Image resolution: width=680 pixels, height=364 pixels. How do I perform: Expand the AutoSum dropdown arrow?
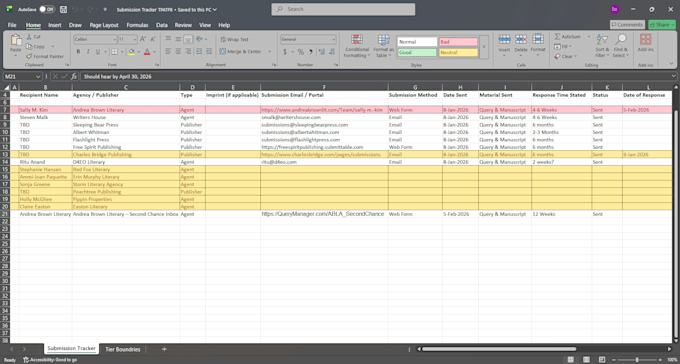(588, 37)
